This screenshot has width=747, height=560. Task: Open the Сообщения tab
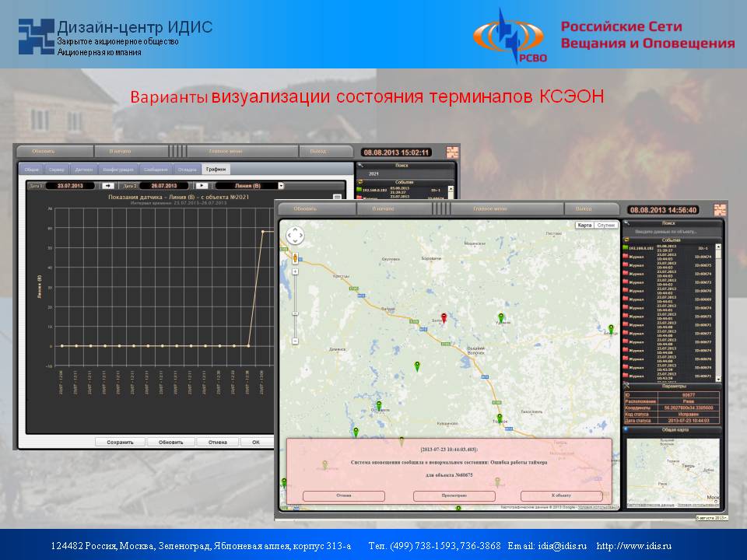click(156, 170)
